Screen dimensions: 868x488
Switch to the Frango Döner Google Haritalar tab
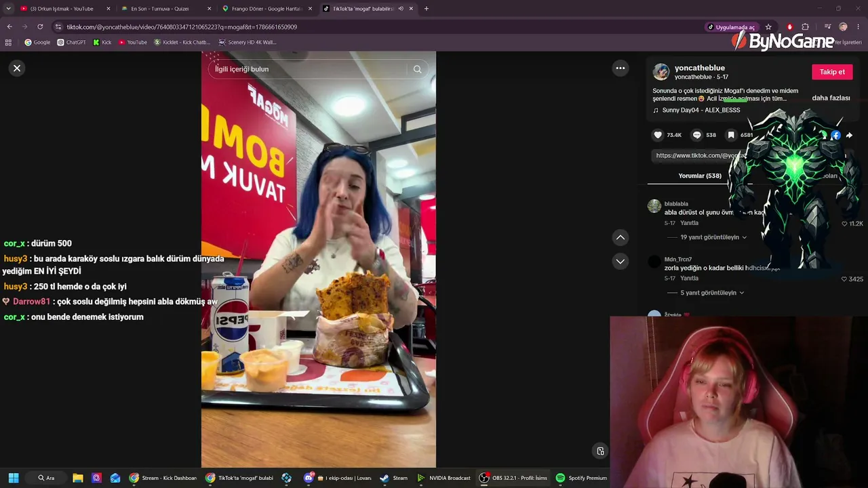pyautogui.click(x=267, y=9)
